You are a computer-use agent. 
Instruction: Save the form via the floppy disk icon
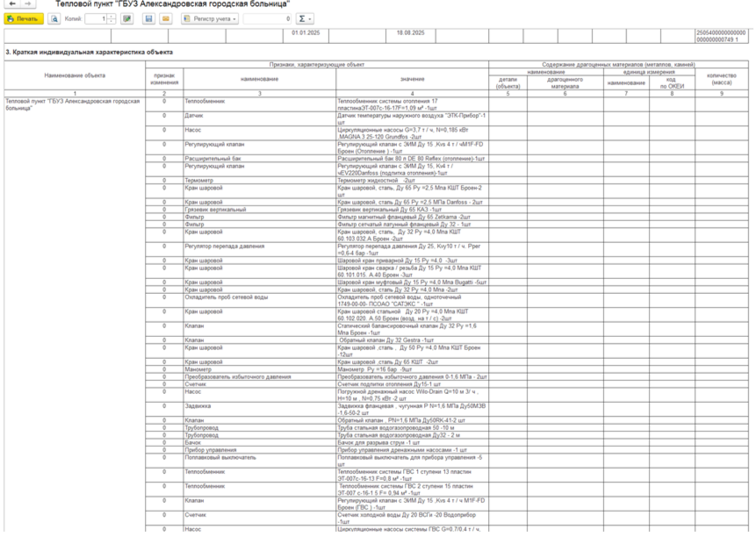coord(148,18)
